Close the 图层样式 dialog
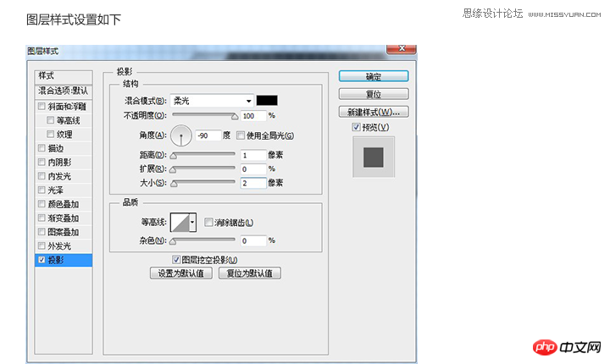Screen dimensions: 610x364 pos(402,48)
